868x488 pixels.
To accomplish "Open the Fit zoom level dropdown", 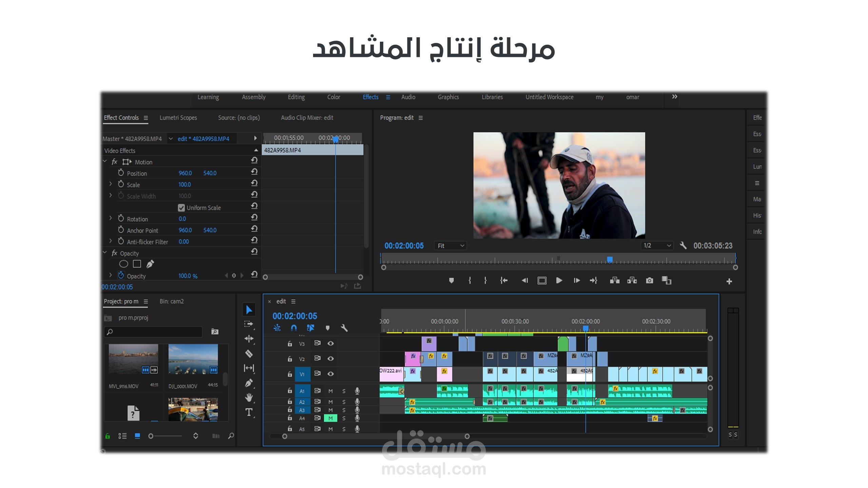I will click(x=450, y=246).
